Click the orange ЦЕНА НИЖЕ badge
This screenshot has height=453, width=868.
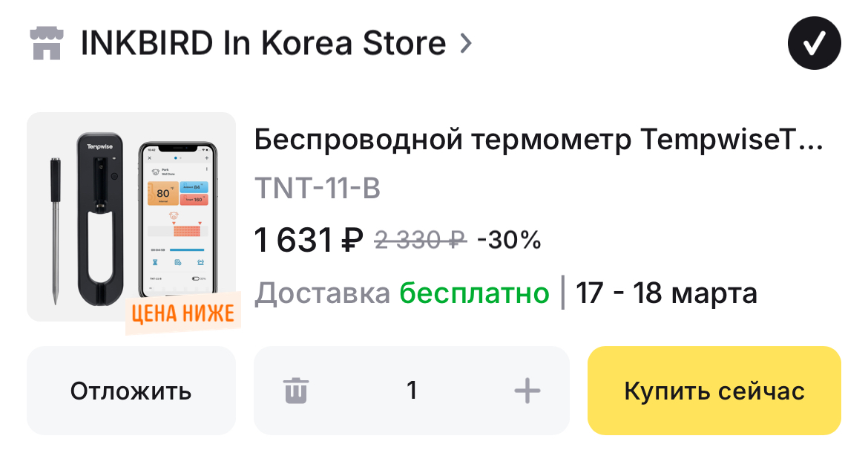(x=183, y=313)
